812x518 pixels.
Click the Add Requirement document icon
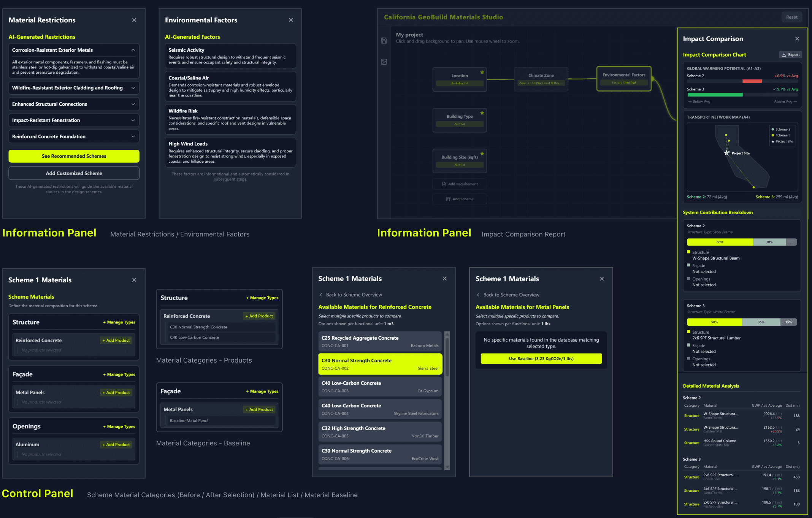coord(444,184)
